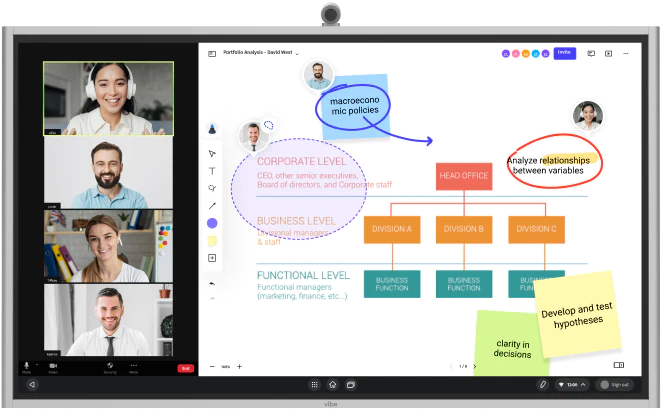Expand the More meeting options
This screenshot has height=412, width=662.
pos(133,366)
